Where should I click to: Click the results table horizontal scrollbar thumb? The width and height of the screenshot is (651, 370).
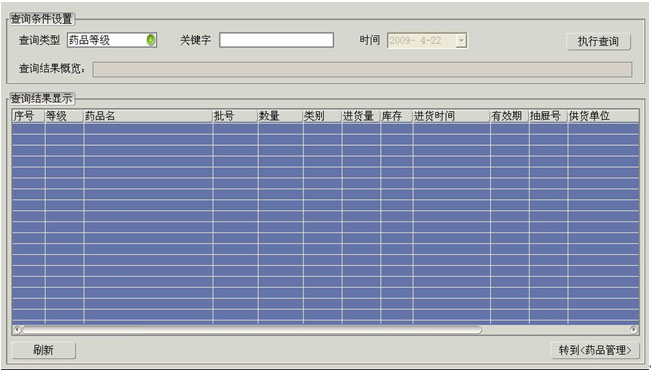[x=252, y=330]
